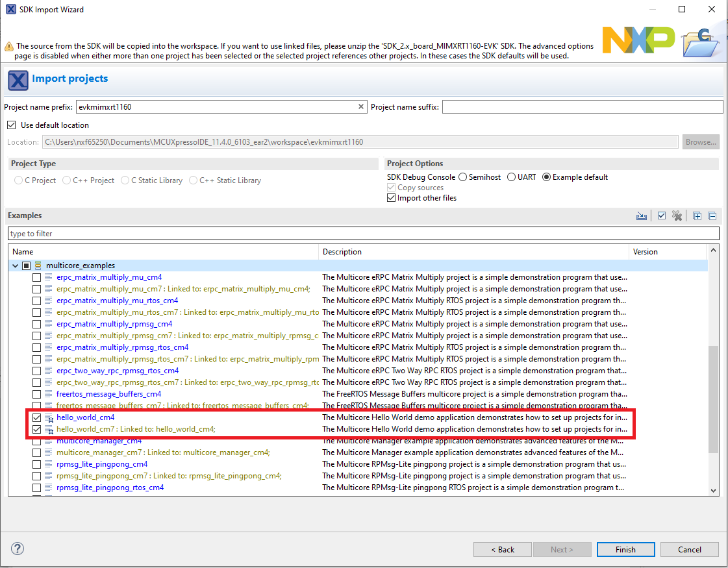The height and width of the screenshot is (568, 728).
Task: Click the select-all checkmark icon in Examples toolbar
Action: (x=661, y=216)
